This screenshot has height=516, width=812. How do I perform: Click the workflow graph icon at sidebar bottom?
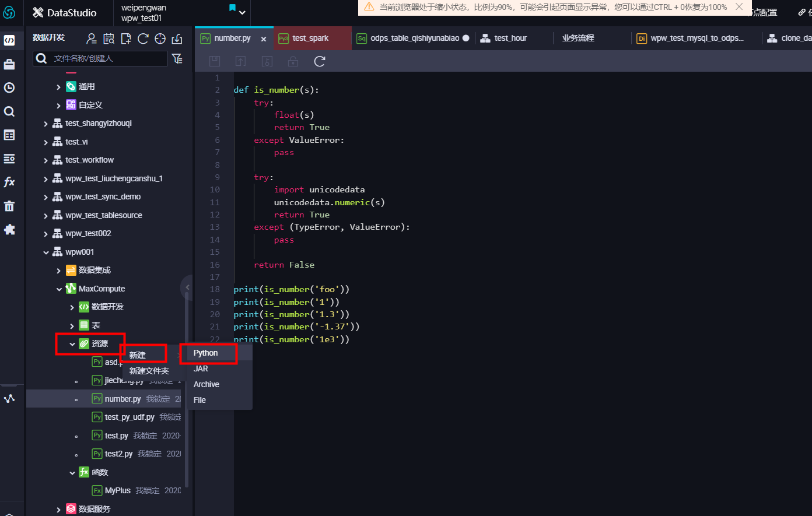pyautogui.click(x=9, y=399)
